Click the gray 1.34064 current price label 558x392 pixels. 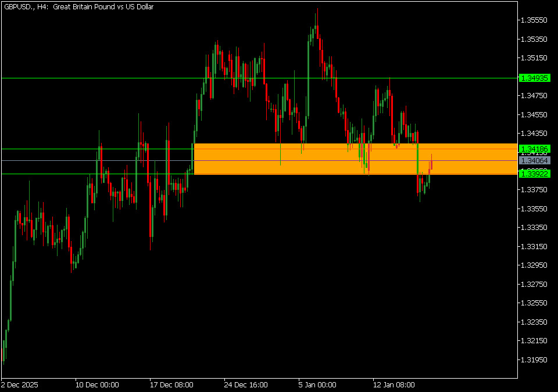tap(534, 160)
